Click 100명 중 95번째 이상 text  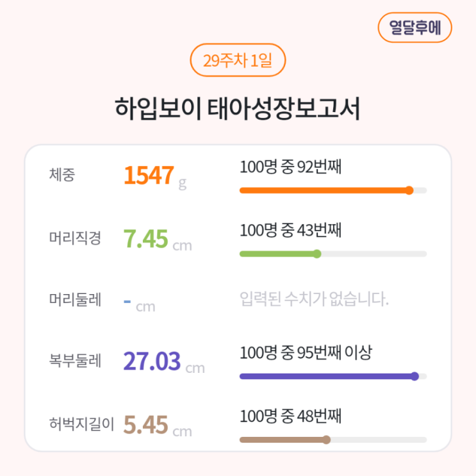306,352
